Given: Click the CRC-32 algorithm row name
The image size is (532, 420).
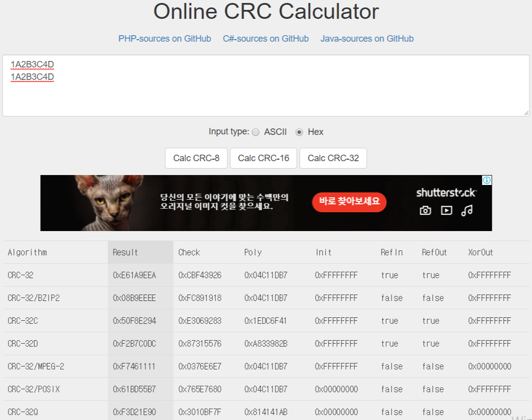Looking at the screenshot, I should tap(20, 275).
